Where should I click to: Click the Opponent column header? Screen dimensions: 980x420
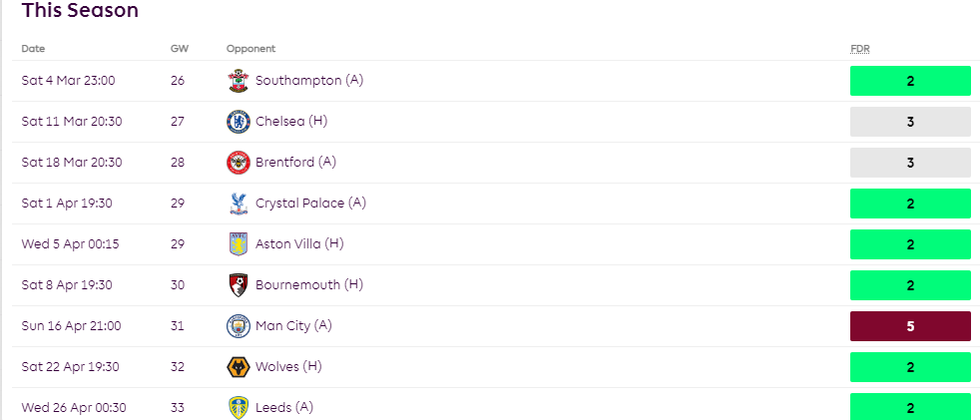[250, 49]
